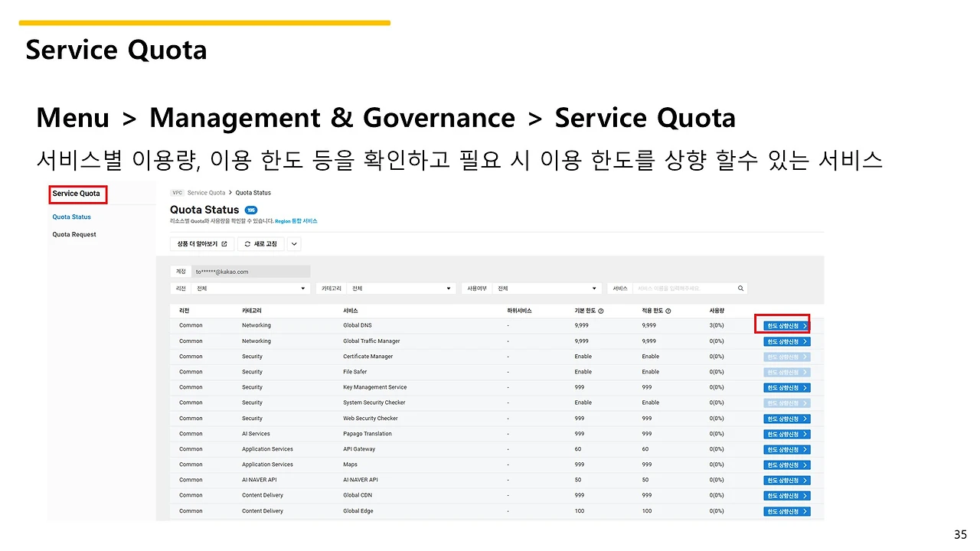Open the 카테고리 filter dropdown
Image resolution: width=980 pixels, height=551 pixels.
click(x=402, y=289)
